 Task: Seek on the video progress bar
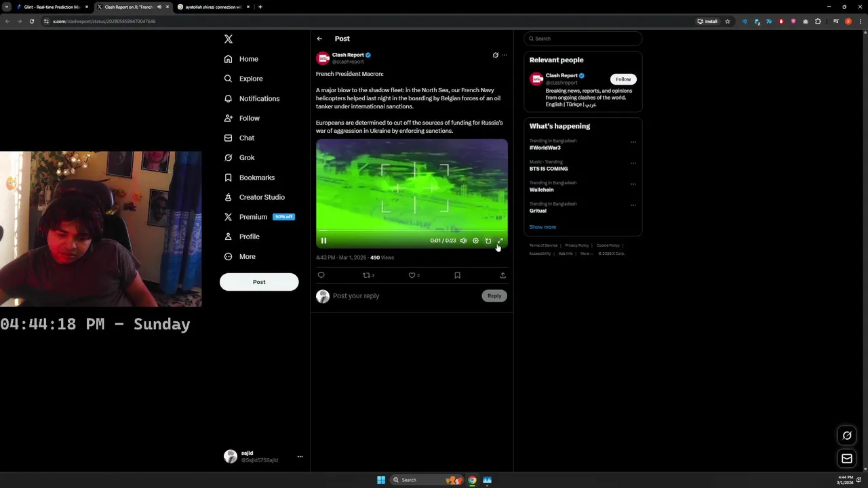coord(412,231)
